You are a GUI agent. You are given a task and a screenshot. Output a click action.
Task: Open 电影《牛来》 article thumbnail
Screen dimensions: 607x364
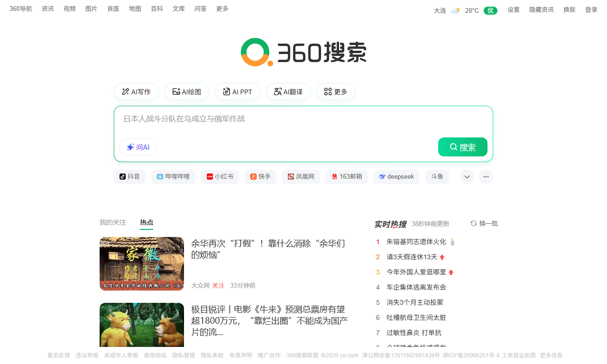point(142,325)
